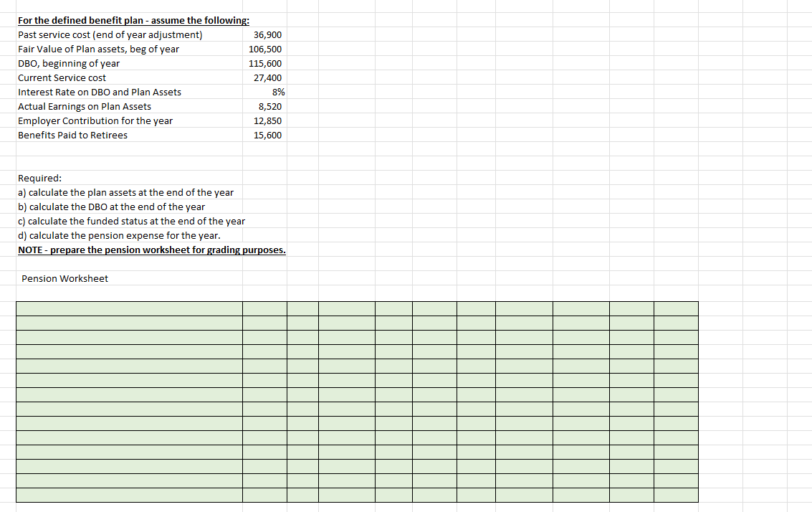This screenshot has height=512, width=812.
Task: Select the top-left cell of the green worksheet table
Action: click(129, 308)
